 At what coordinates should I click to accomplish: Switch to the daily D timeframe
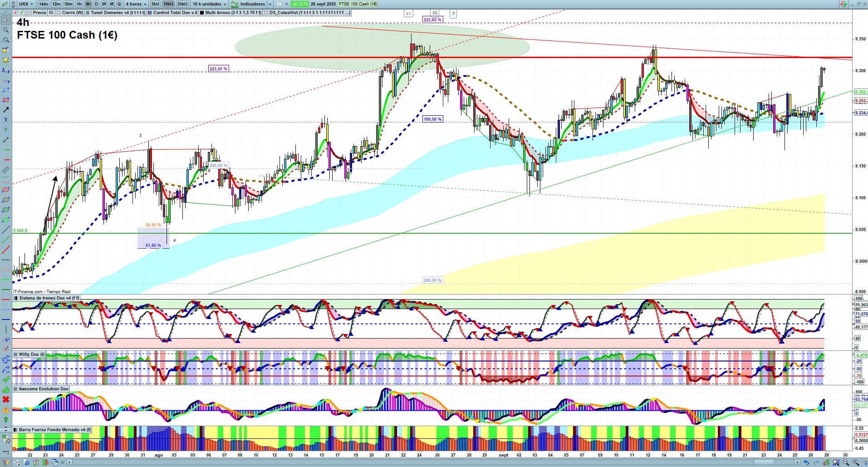point(96,4)
